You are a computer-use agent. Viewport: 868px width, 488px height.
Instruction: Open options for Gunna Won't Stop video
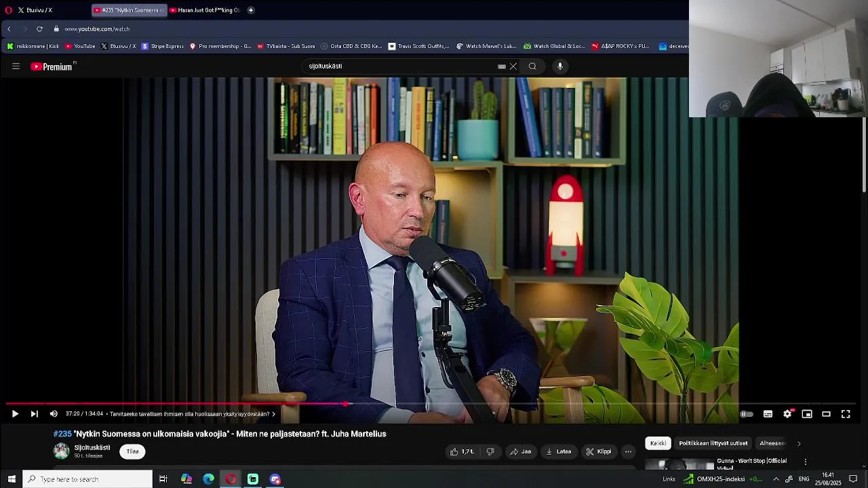coord(806,462)
